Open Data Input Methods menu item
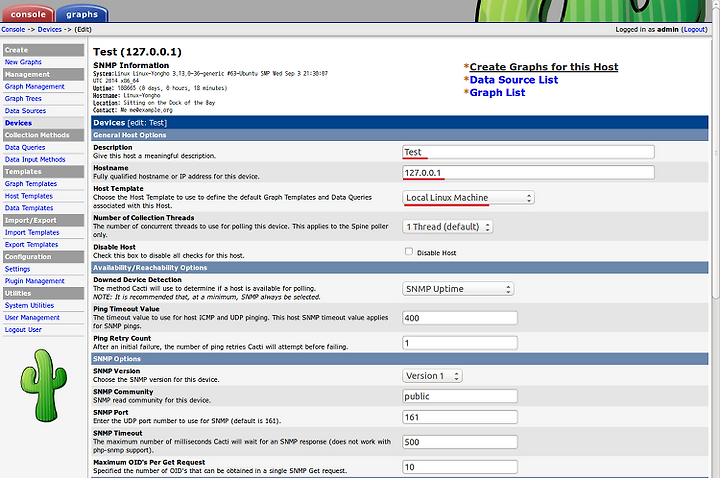 (x=35, y=159)
